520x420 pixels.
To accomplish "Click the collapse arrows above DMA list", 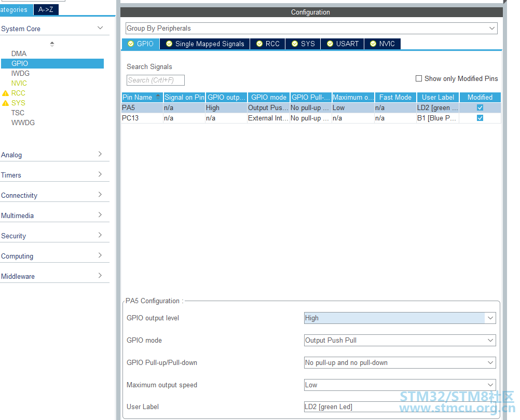I will pyautogui.click(x=52, y=44).
